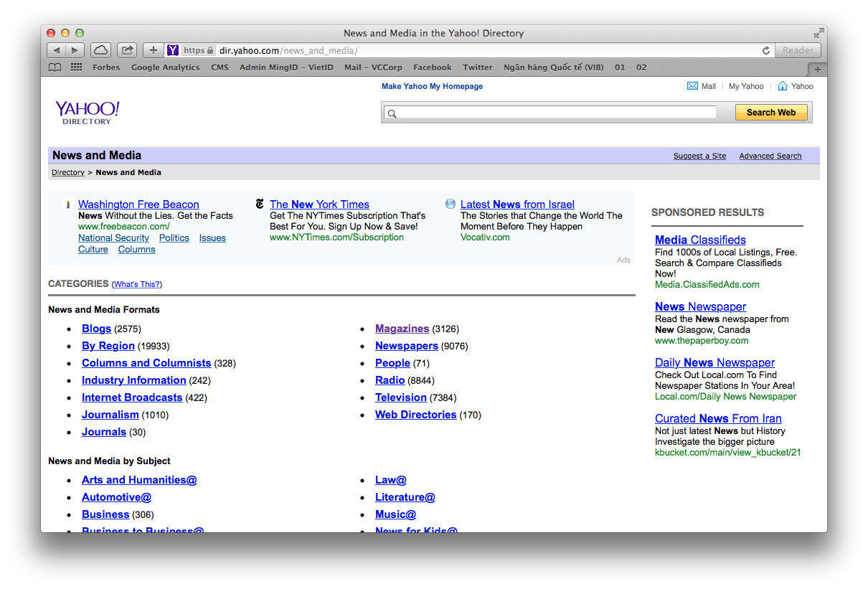Click the Search Web button

pyautogui.click(x=770, y=112)
